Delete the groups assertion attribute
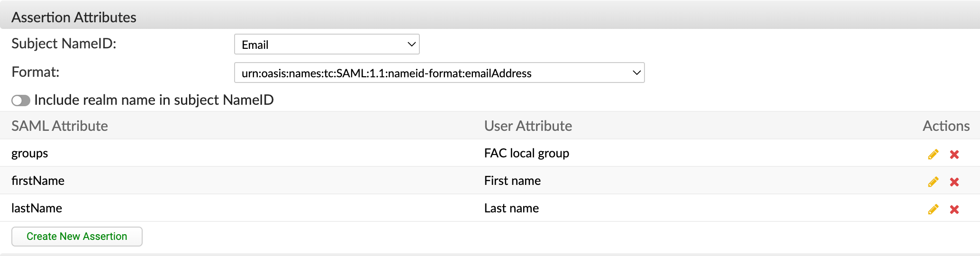The image size is (980, 256). coord(954,154)
